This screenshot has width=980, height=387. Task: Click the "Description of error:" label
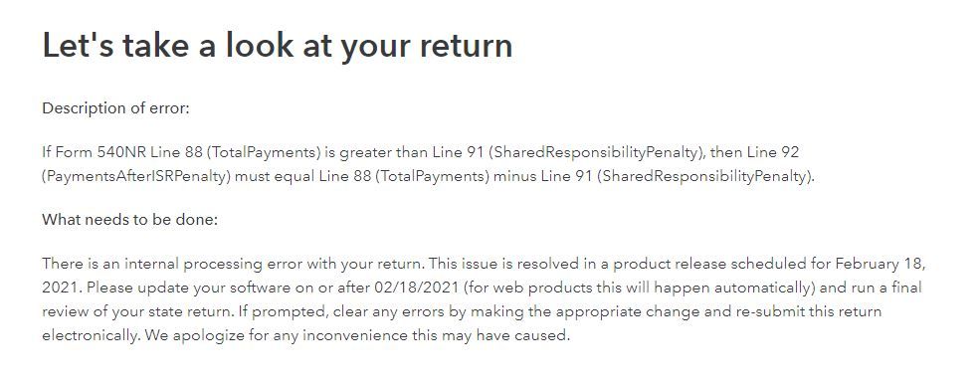115,108
